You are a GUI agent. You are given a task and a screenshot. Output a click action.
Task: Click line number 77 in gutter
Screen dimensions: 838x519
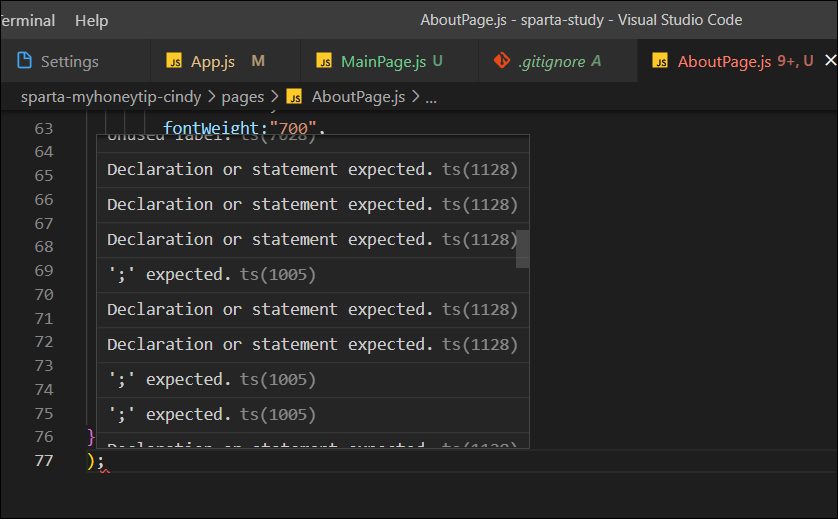point(44,461)
